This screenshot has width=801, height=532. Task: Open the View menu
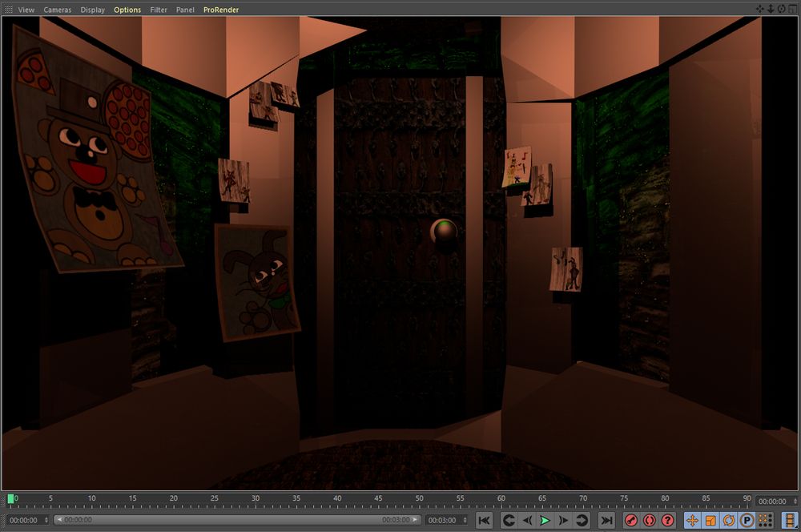[26, 10]
